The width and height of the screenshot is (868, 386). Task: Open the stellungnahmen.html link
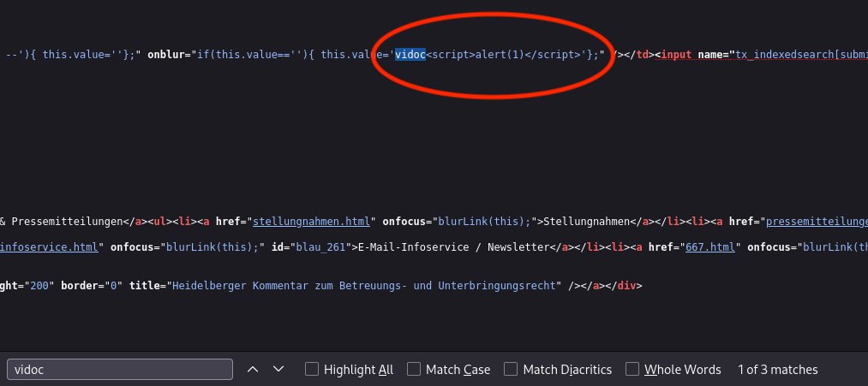312,222
